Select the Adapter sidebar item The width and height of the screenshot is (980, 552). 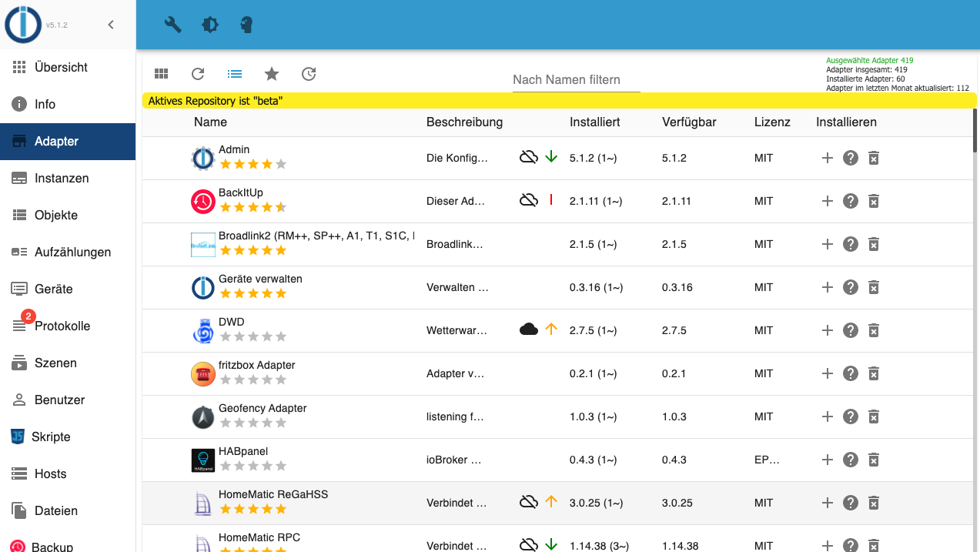pyautogui.click(x=68, y=142)
